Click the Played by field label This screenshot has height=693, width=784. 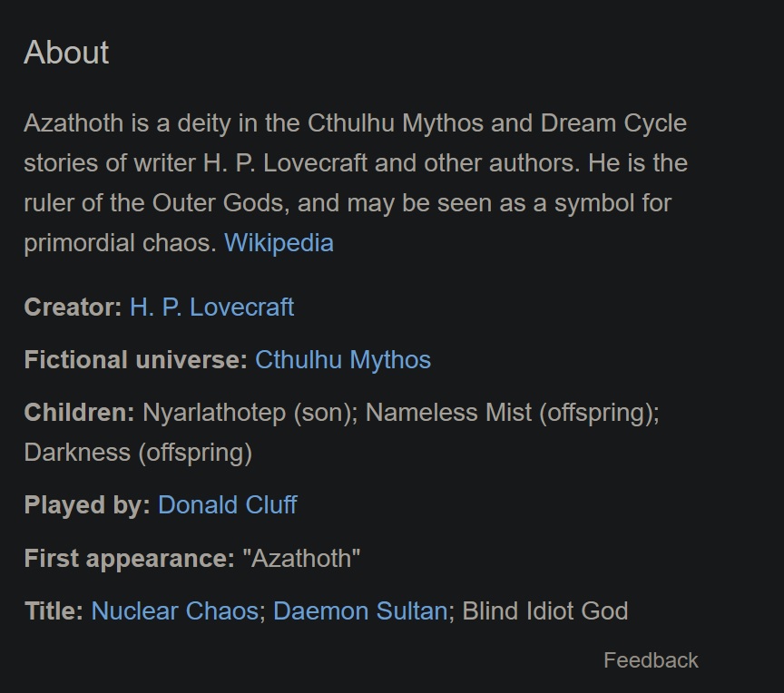(87, 504)
